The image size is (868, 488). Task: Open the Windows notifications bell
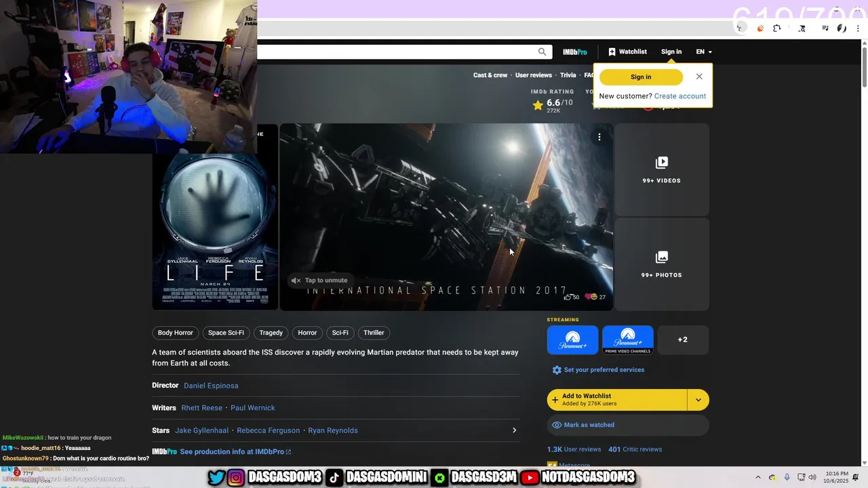855,477
